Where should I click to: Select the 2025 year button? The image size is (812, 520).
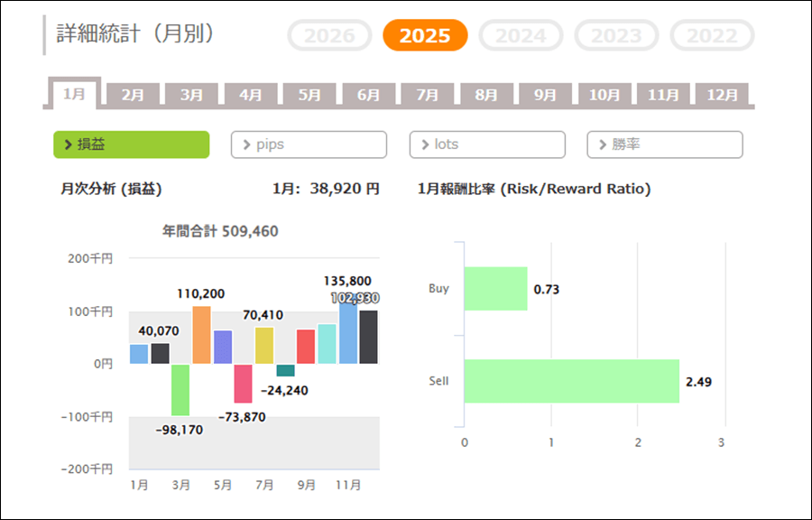(425, 36)
